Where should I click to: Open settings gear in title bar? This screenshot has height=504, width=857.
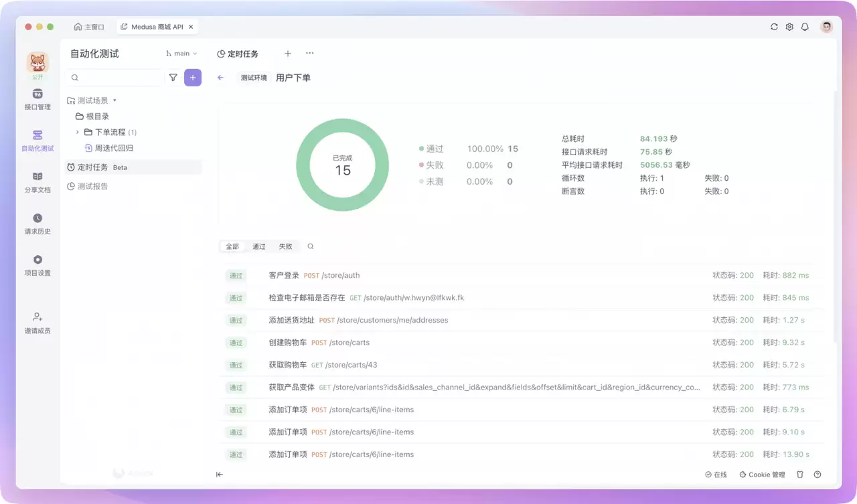[x=789, y=27]
